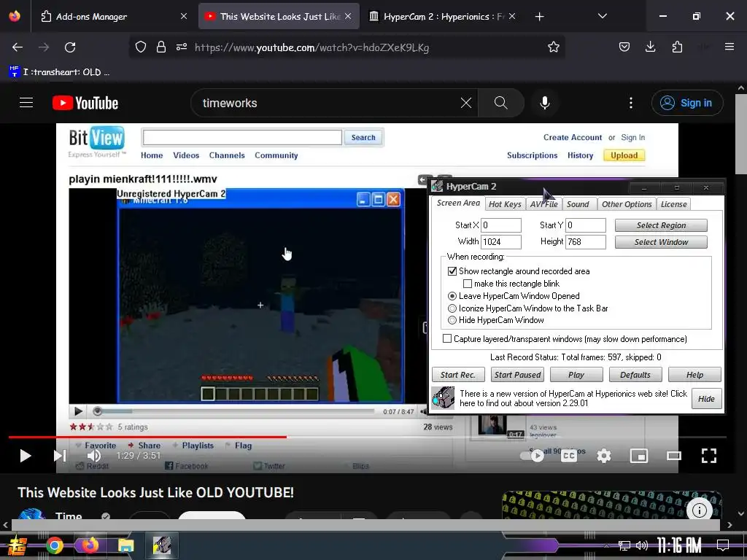Open YouTube guide hamburger menu
This screenshot has width=747, height=560.
(x=26, y=103)
